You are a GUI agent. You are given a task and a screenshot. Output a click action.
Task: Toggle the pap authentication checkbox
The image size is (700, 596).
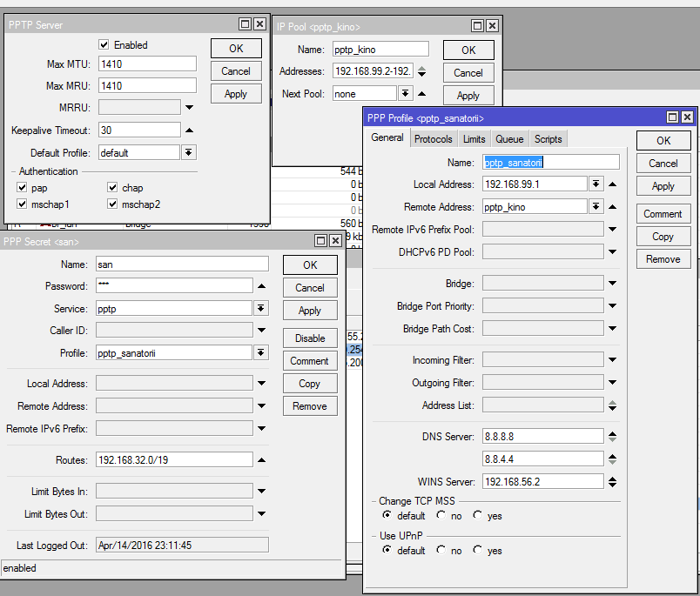coord(22,187)
